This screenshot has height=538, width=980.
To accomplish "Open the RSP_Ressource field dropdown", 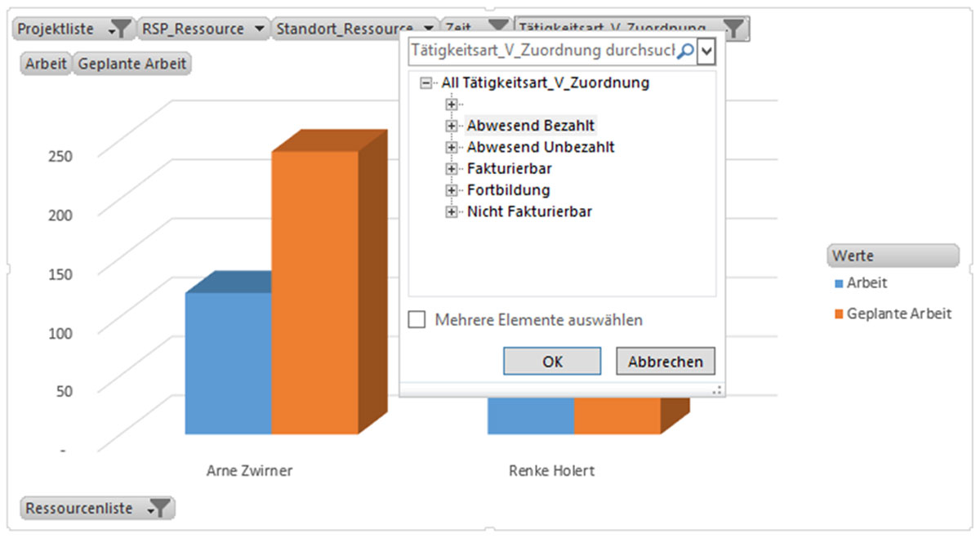I will [259, 29].
